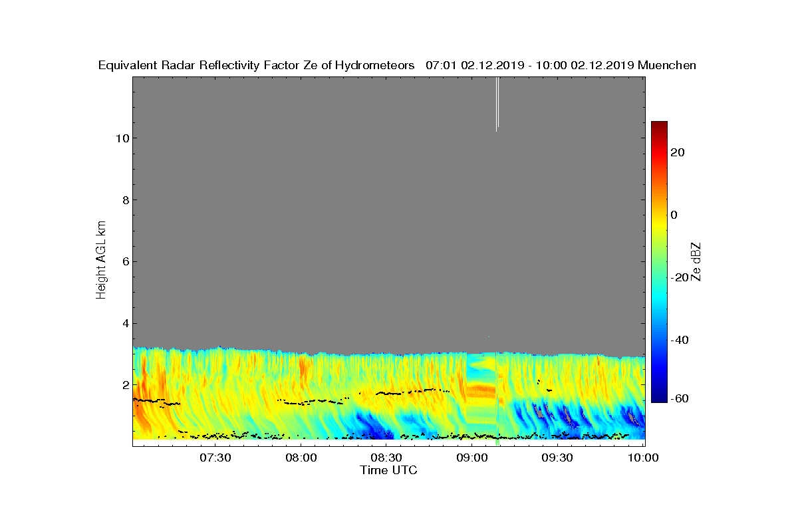Click the 09:30 time axis label

[557, 458]
